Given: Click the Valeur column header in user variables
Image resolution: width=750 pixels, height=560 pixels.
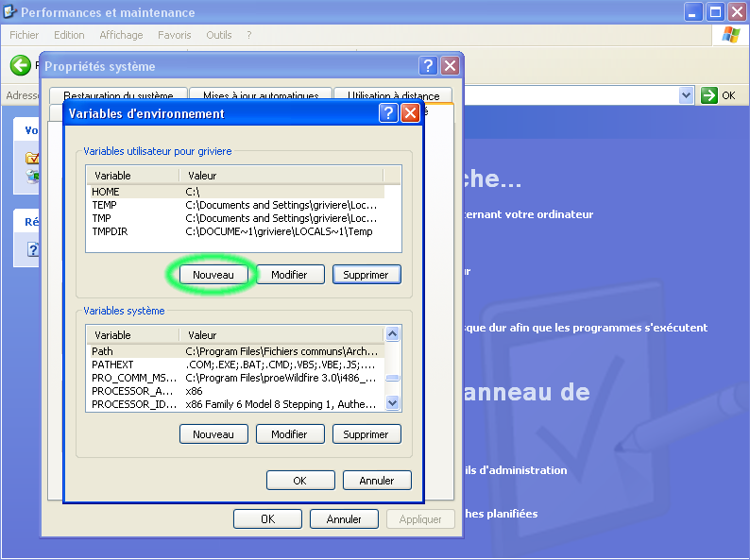Looking at the screenshot, I should tap(280, 176).
